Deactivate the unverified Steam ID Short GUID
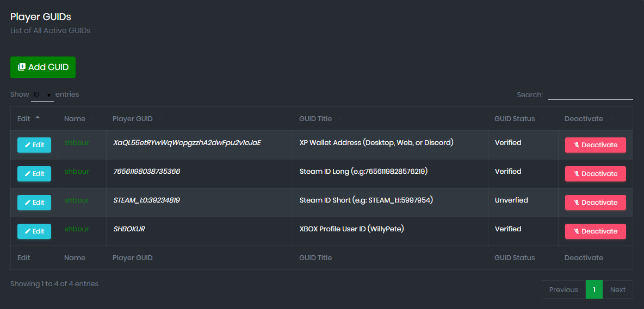The image size is (644, 309). [x=595, y=203]
